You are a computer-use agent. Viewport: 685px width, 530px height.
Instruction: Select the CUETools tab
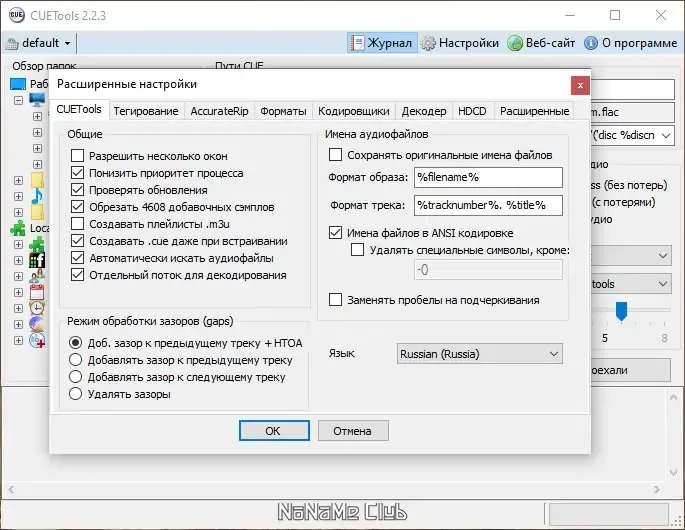point(79,109)
